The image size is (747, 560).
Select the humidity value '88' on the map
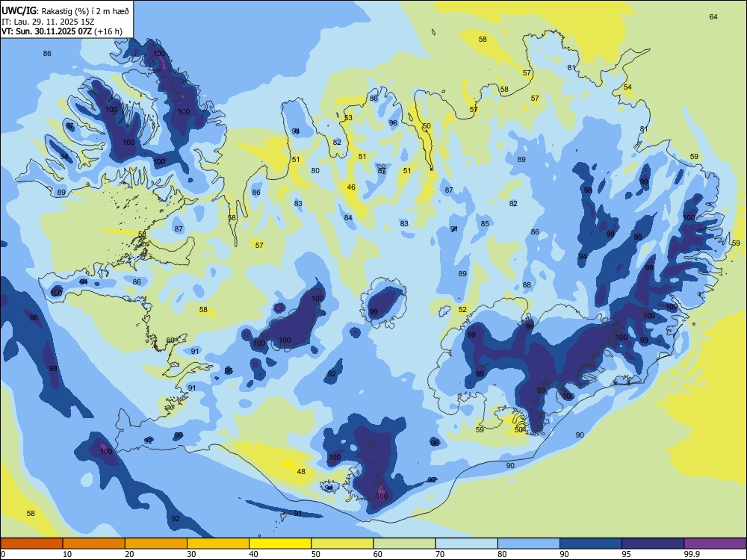pos(527,284)
